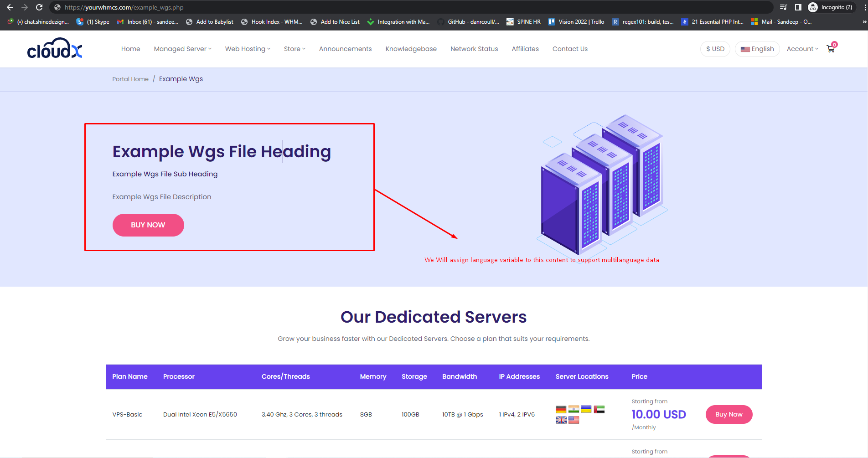Click Buy Now for VPS-Basic plan
The image size is (868, 458).
728,414
